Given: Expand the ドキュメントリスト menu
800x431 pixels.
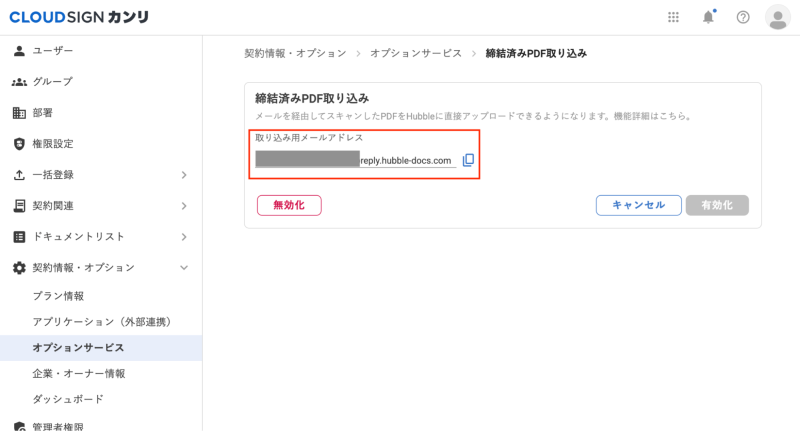Looking at the screenshot, I should (100, 237).
